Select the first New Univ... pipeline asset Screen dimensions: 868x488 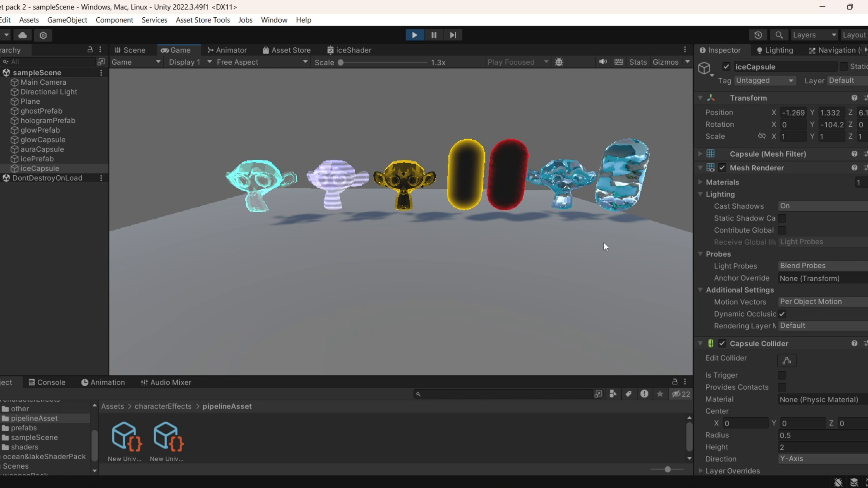pos(125,441)
